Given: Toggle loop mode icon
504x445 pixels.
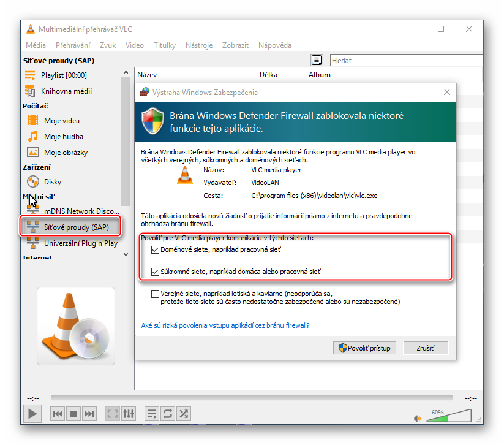Looking at the screenshot, I should 168,414.
